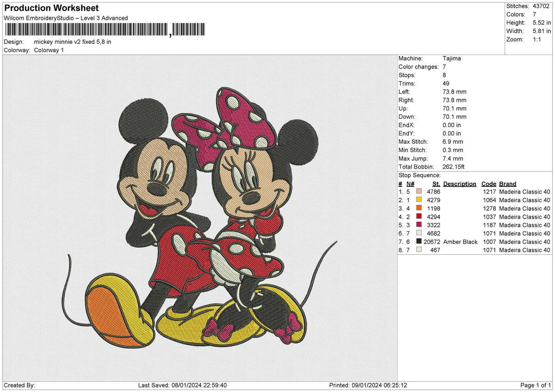555x392 pixels.
Task: Click the Zoom value "1:1"
Action: click(538, 39)
